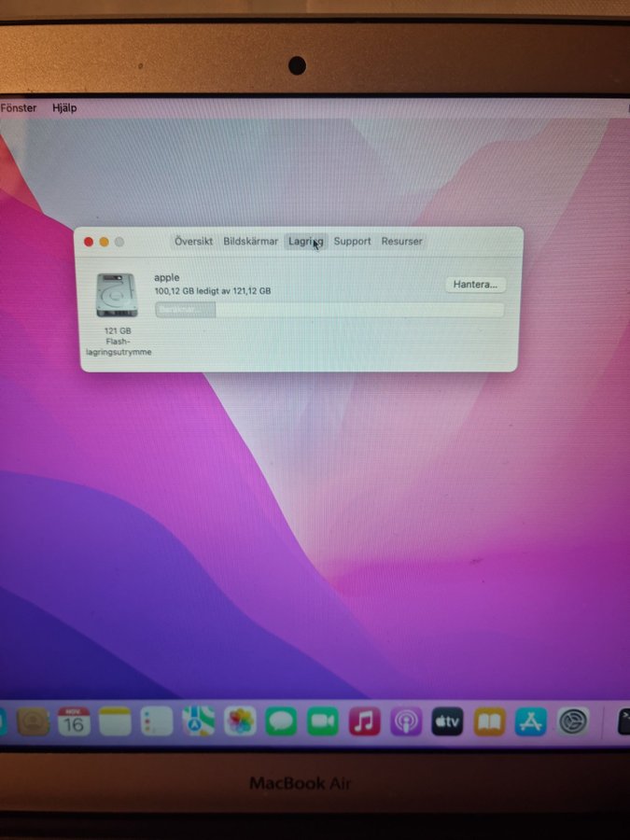Open the Hjälp menu in menu bar
The height and width of the screenshot is (840, 630).
pos(64,108)
